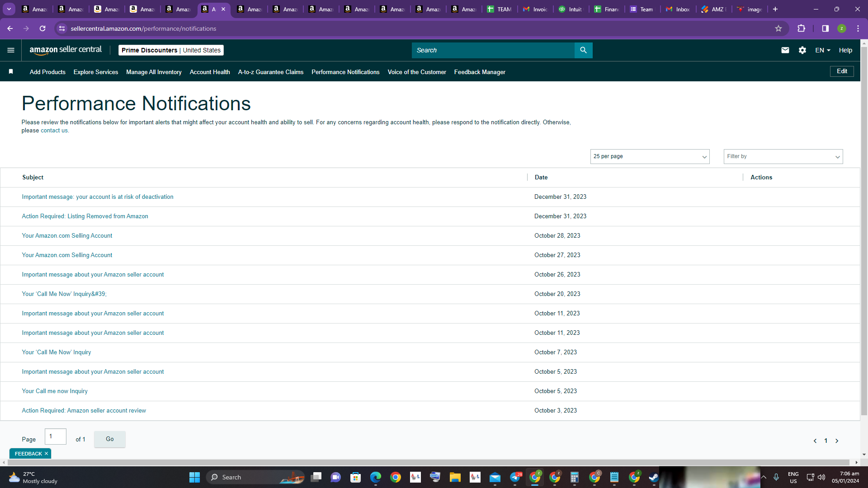The image size is (868, 488).
Task: Open the Chrome profile avatar
Action: click(841, 28)
